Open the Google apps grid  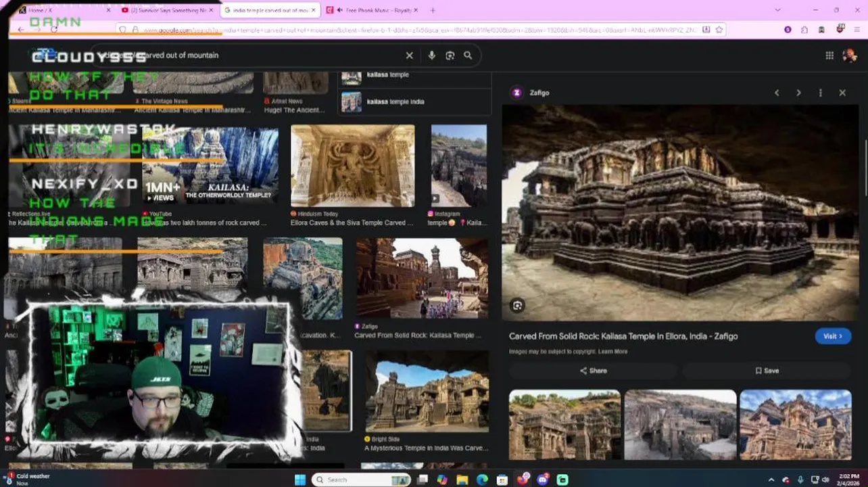[829, 55]
